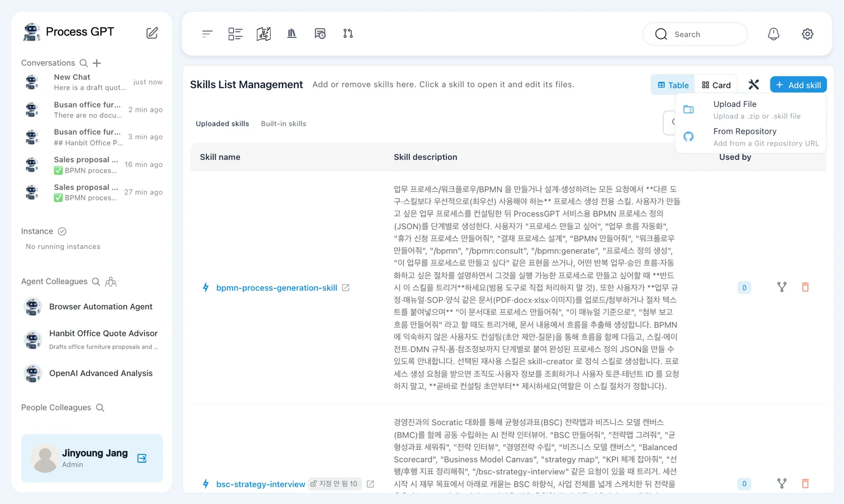The width and height of the screenshot is (844, 504).
Task: Click the top Search input field
Action: [695, 34]
